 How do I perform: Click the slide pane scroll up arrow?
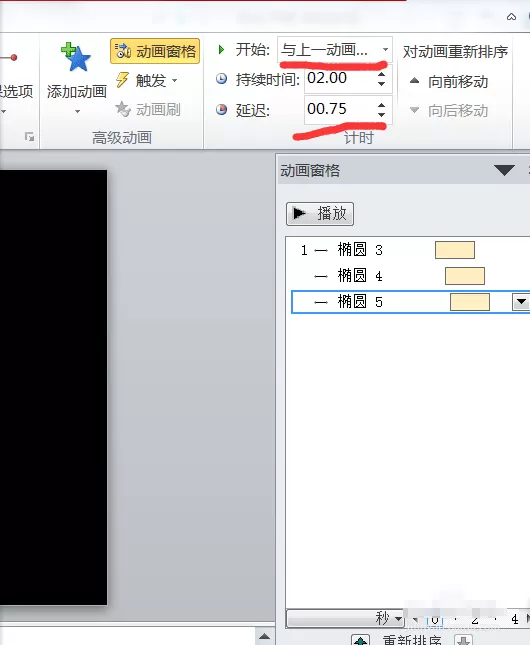click(265, 636)
